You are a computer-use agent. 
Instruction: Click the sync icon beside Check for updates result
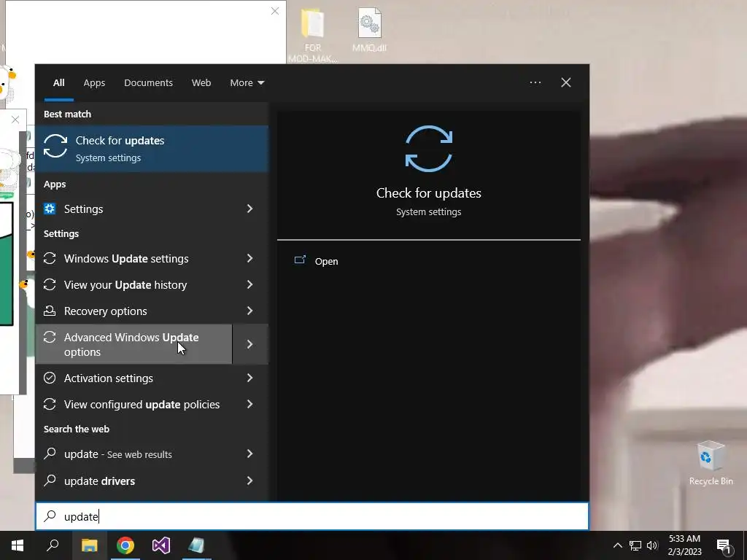pos(55,146)
